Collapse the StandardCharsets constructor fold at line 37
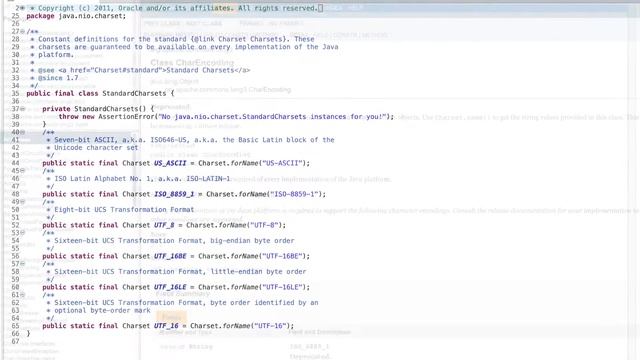640x360 pixels. tap(22, 109)
